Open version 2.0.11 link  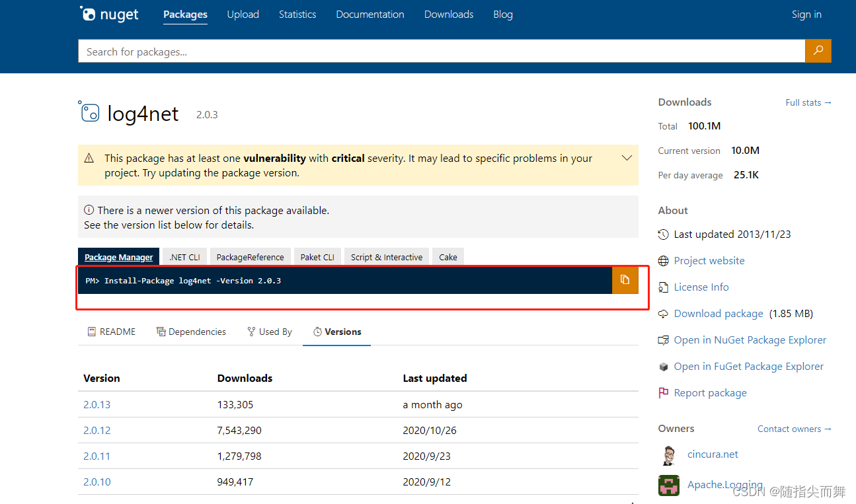click(97, 456)
